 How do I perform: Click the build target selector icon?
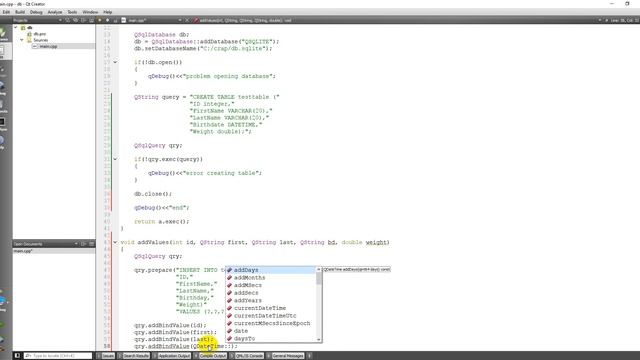point(3,302)
